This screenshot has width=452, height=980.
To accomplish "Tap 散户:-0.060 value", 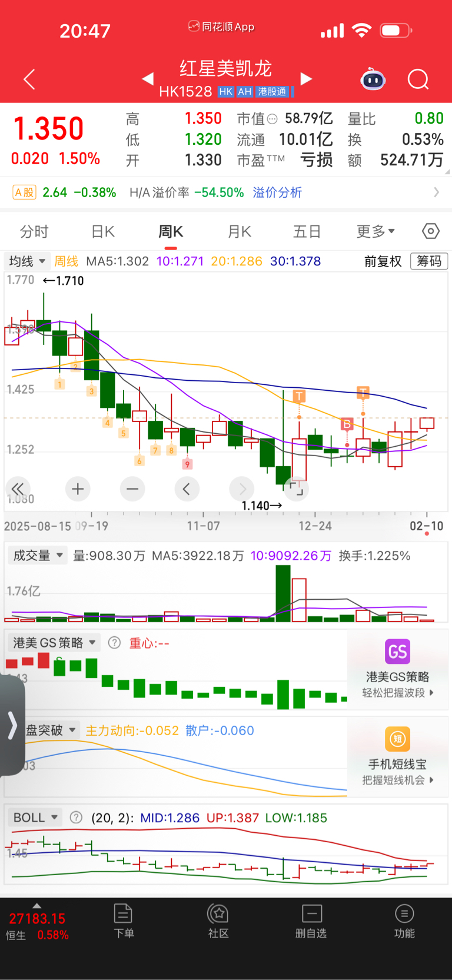I will (220, 730).
